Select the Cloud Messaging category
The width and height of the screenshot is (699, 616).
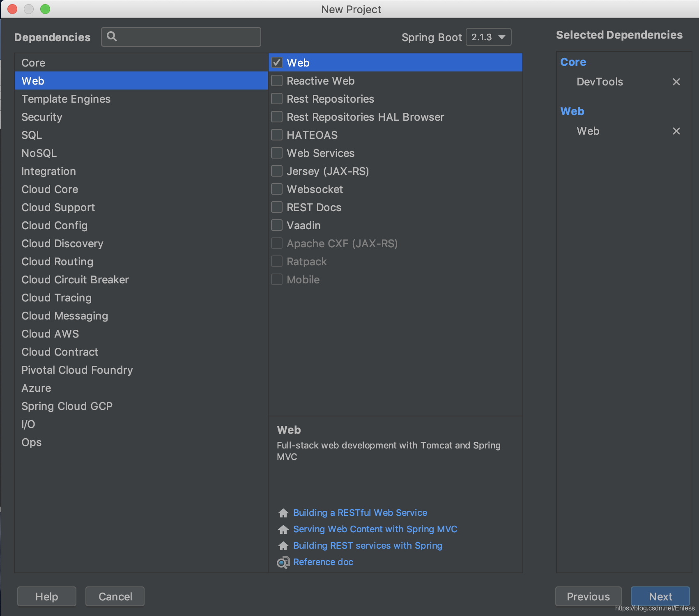(x=141, y=316)
